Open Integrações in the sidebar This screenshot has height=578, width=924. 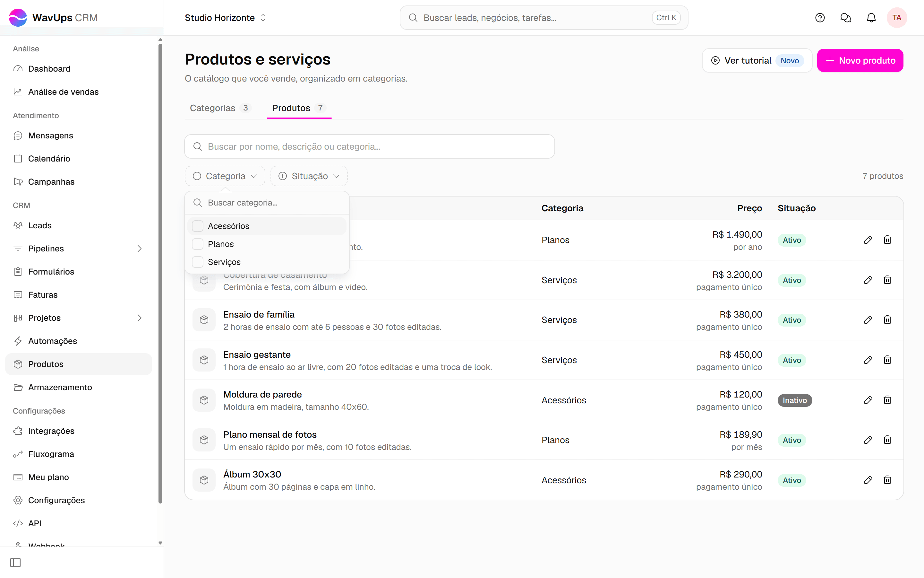pyautogui.click(x=79, y=431)
